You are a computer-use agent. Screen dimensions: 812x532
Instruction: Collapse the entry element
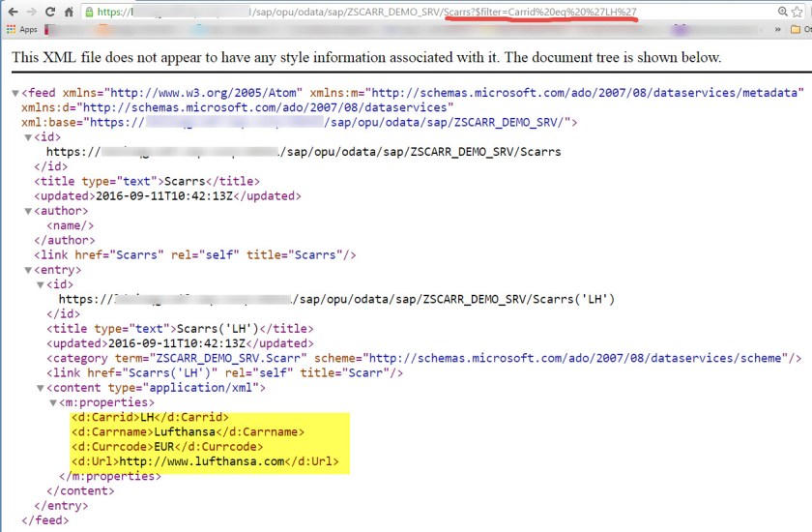[x=28, y=271]
